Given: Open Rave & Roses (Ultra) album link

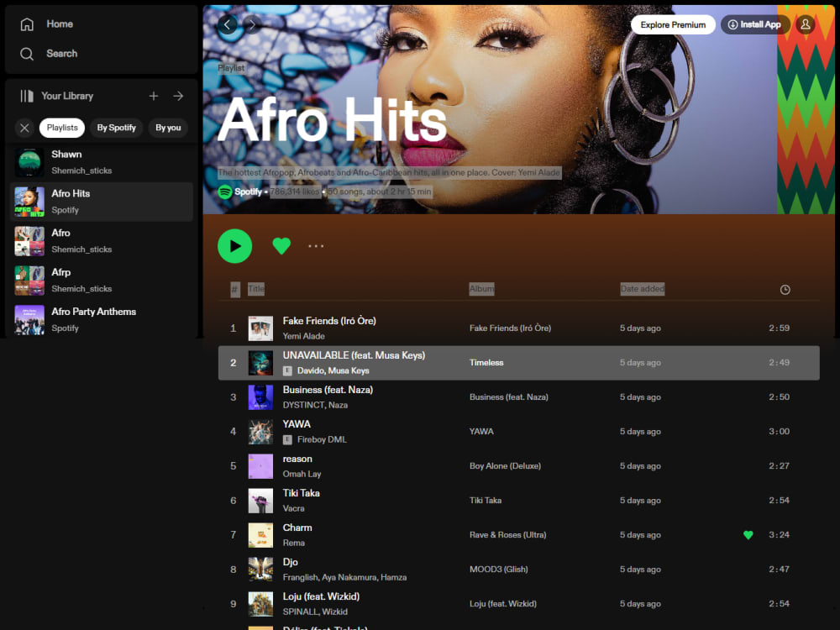Looking at the screenshot, I should (508, 534).
